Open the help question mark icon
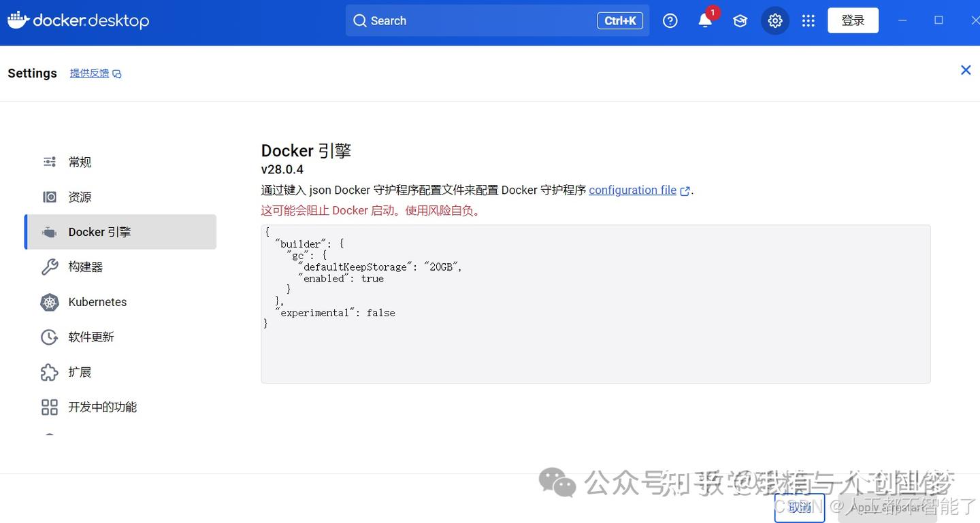This screenshot has width=980, height=523. pyautogui.click(x=670, y=20)
